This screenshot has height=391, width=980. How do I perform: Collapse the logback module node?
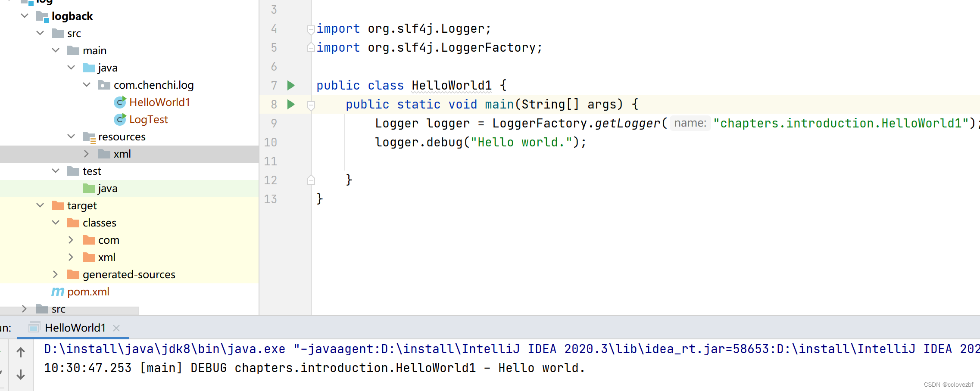pos(25,16)
